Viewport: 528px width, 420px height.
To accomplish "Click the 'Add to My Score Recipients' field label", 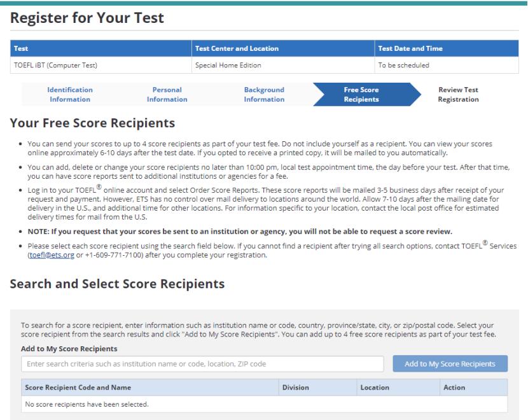I will point(69,349).
